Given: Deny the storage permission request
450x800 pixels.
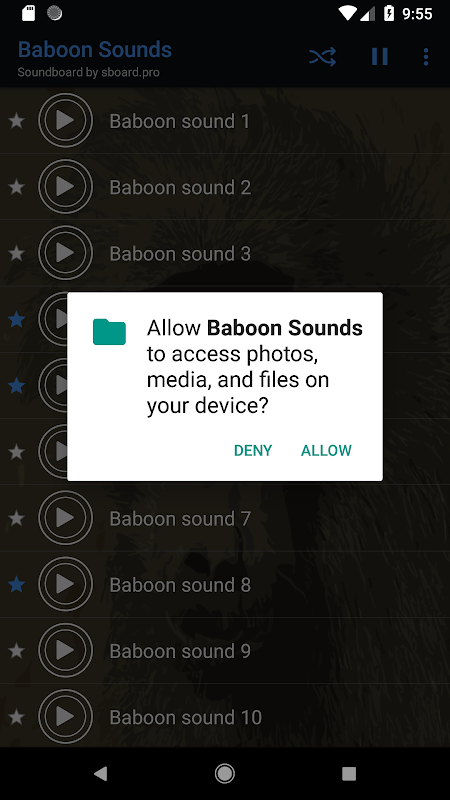Looking at the screenshot, I should pyautogui.click(x=253, y=451).
